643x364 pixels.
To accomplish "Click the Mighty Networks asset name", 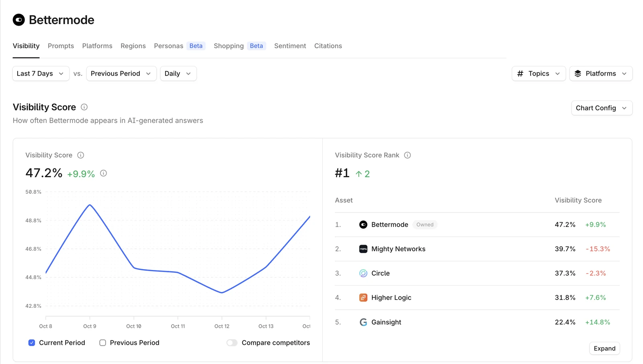I will (398, 249).
